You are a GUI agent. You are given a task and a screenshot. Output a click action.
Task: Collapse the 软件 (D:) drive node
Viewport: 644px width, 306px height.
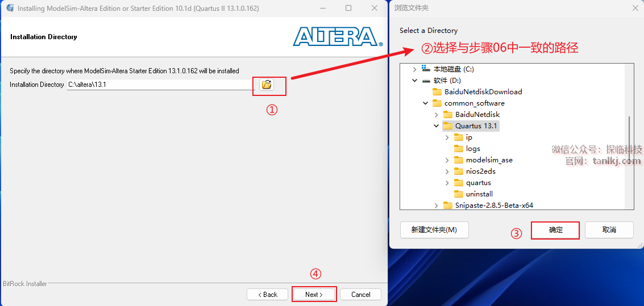(x=415, y=81)
